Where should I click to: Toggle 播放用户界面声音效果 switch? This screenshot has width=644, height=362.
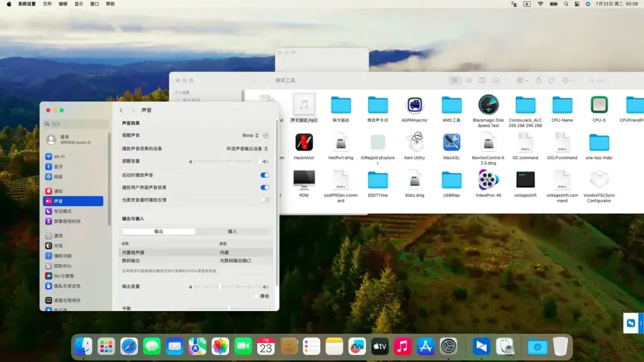[265, 187]
